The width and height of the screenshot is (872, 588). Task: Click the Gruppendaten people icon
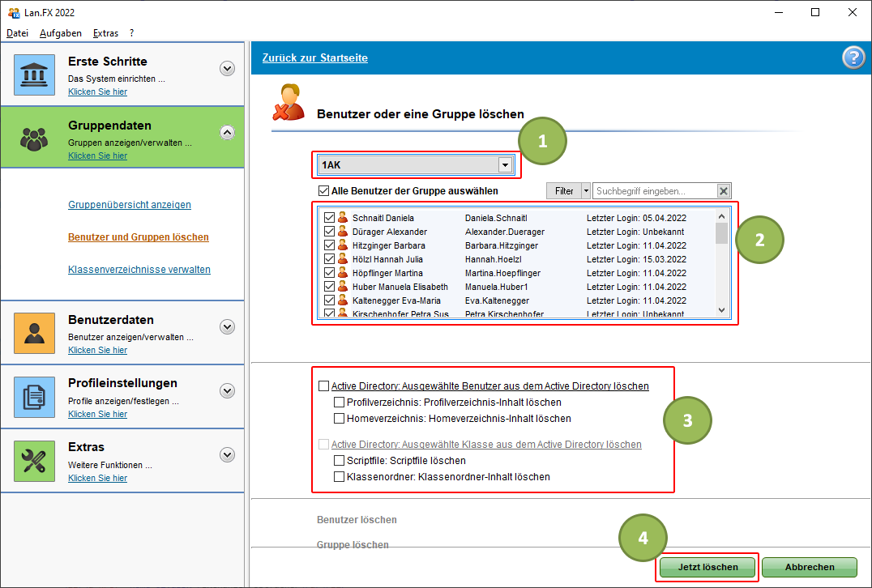35,138
